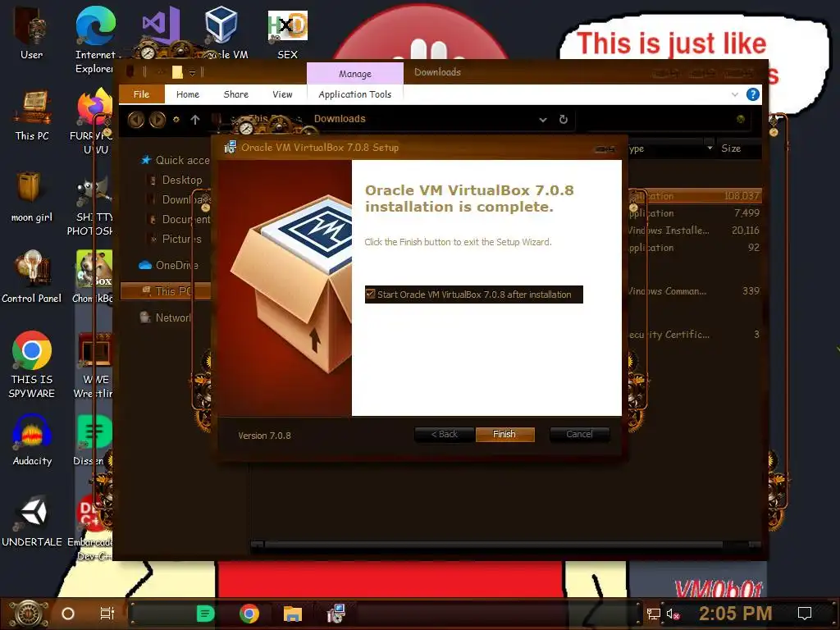
Task: Click the muted volume tray icon
Action: [673, 614]
